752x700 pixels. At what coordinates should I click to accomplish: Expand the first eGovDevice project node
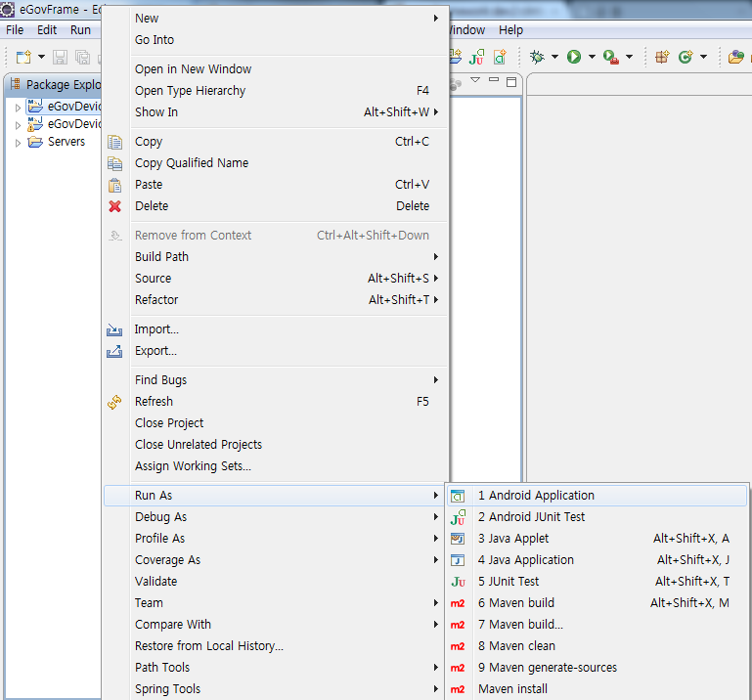[x=18, y=107]
